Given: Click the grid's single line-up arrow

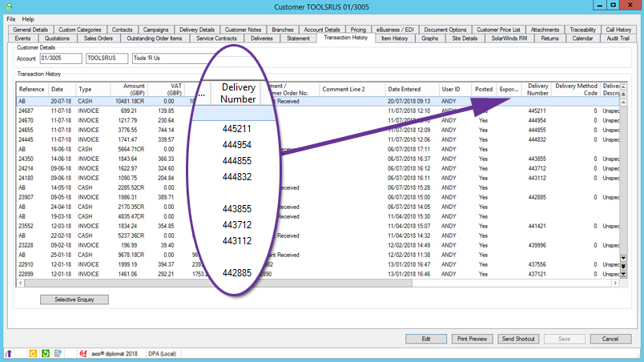Looking at the screenshot, I should (x=623, y=102).
